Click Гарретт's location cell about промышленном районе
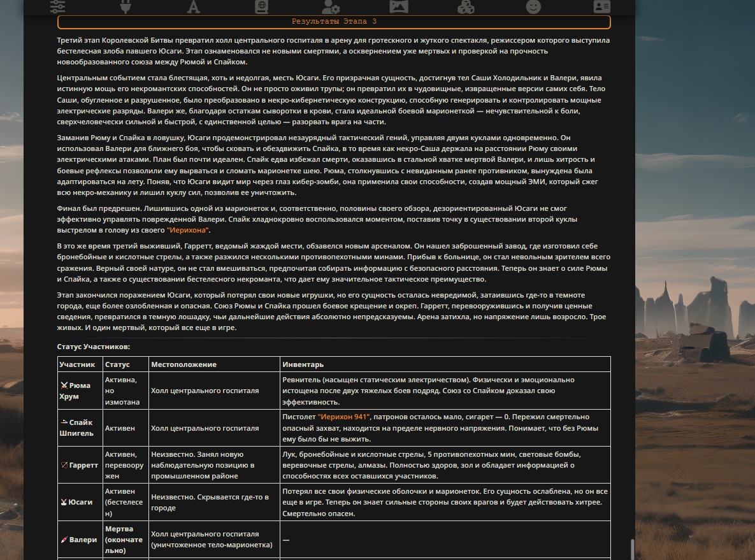755x560 pixels. (214, 465)
